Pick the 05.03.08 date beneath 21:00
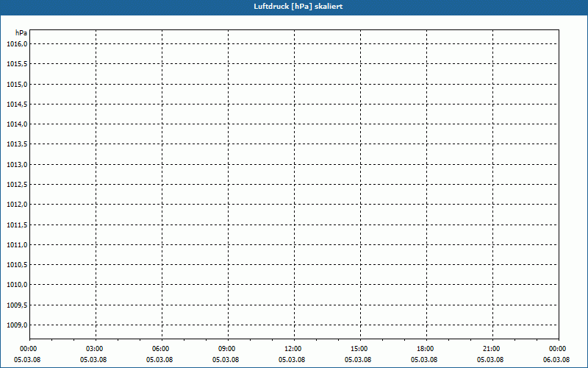Screen dimensions: 588x368 (x=490, y=360)
